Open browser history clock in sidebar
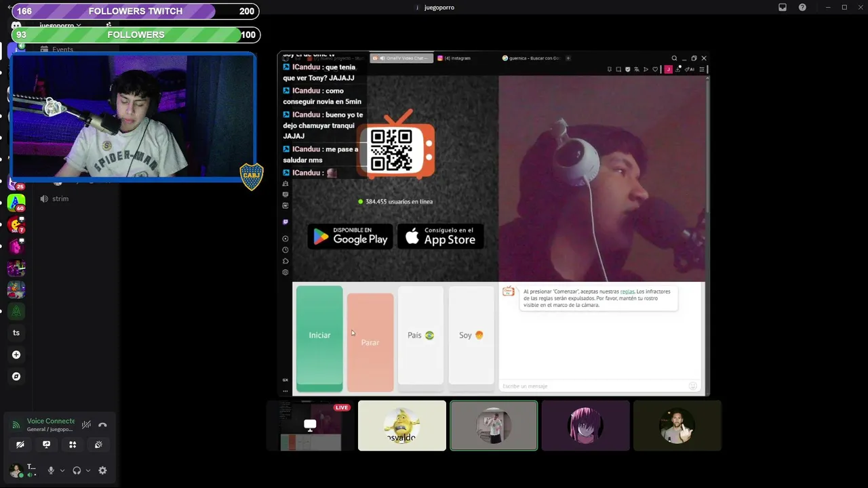This screenshot has width=868, height=488. pos(285,250)
